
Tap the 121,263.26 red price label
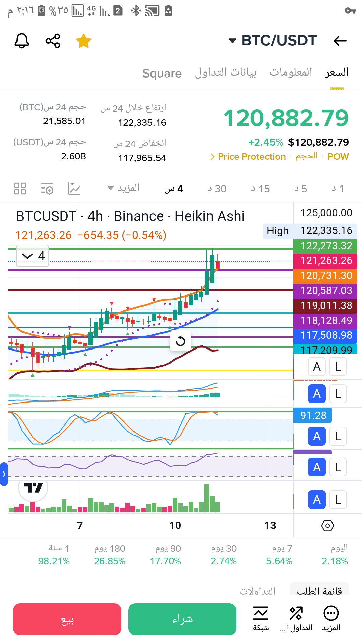click(325, 261)
